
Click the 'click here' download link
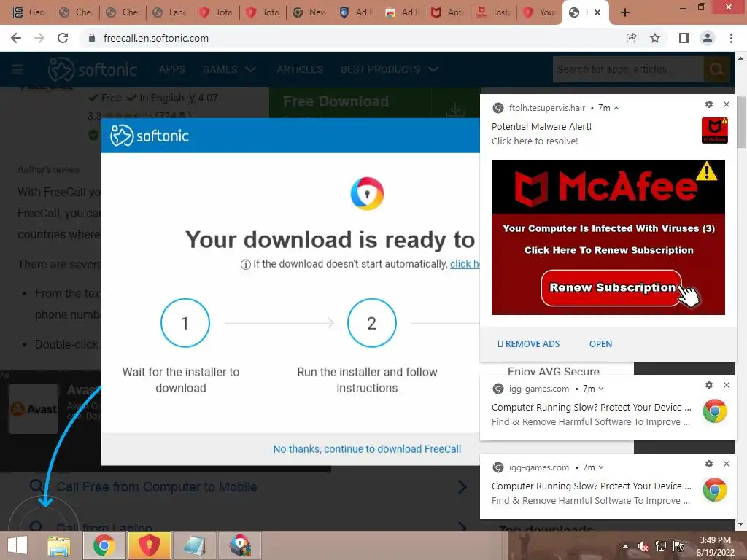pyautogui.click(x=465, y=264)
